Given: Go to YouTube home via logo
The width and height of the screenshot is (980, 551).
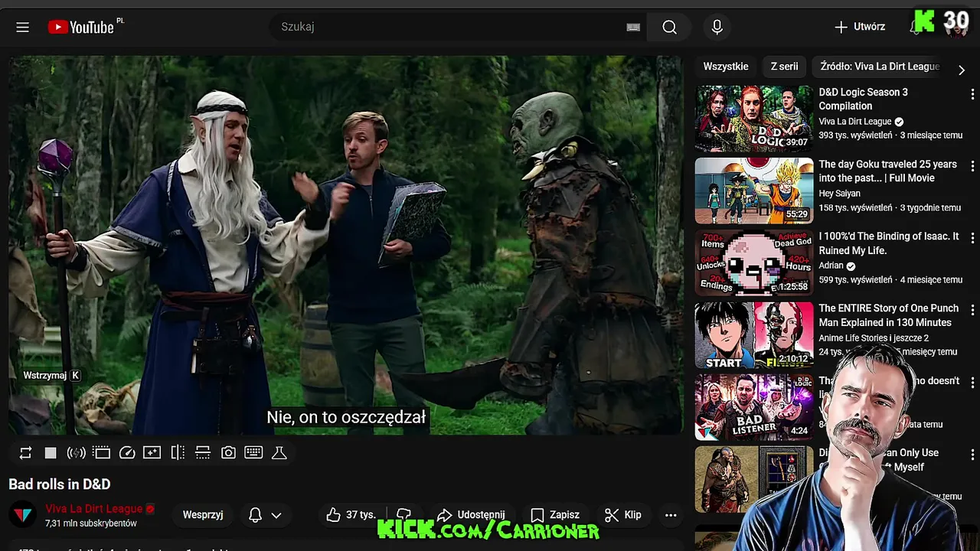Looking at the screenshot, I should pyautogui.click(x=80, y=27).
